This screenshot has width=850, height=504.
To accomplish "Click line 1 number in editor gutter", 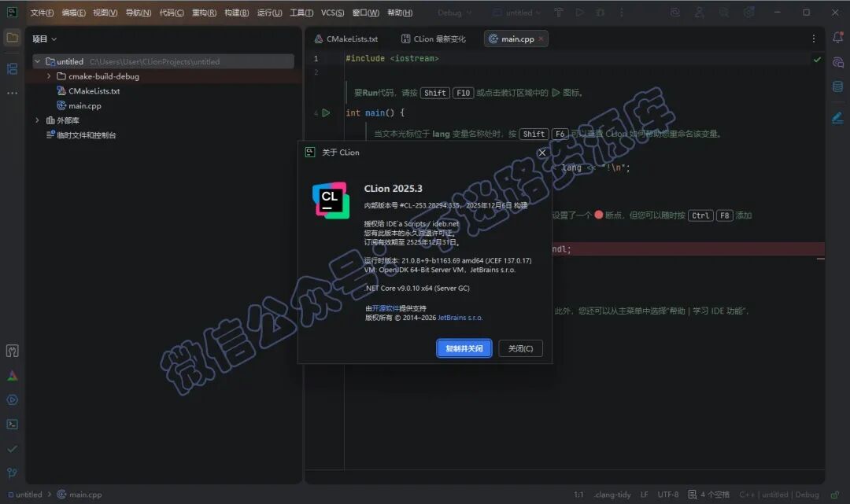I will tap(316, 58).
